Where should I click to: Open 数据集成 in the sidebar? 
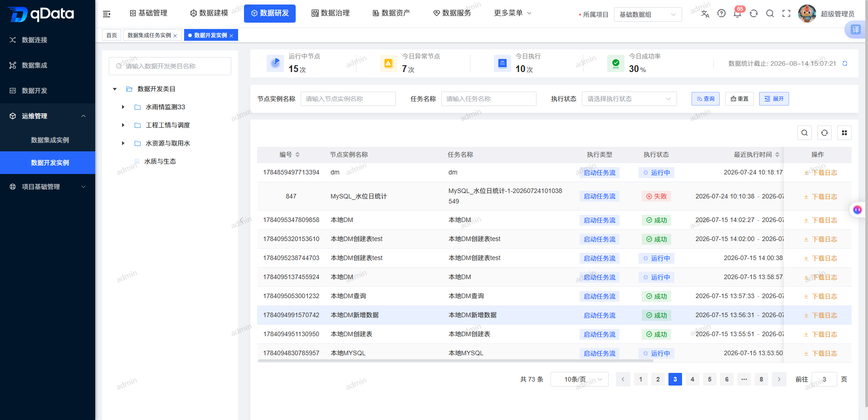(x=48, y=65)
